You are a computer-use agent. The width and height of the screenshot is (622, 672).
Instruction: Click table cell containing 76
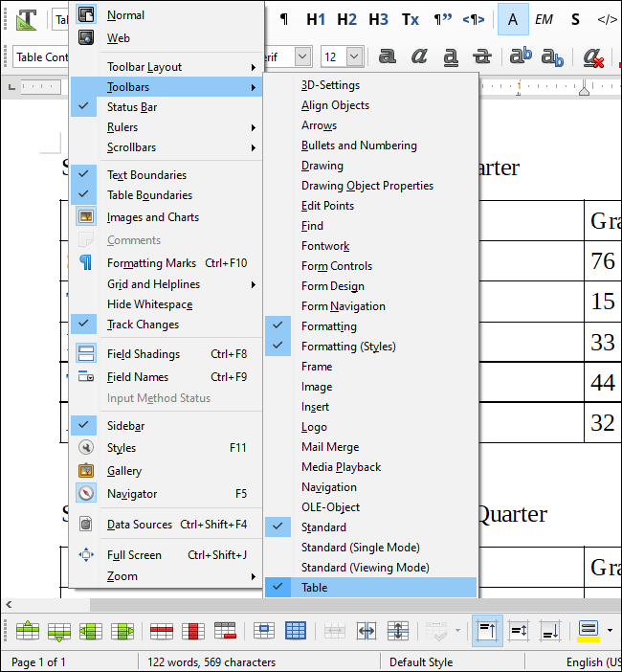pos(603,260)
